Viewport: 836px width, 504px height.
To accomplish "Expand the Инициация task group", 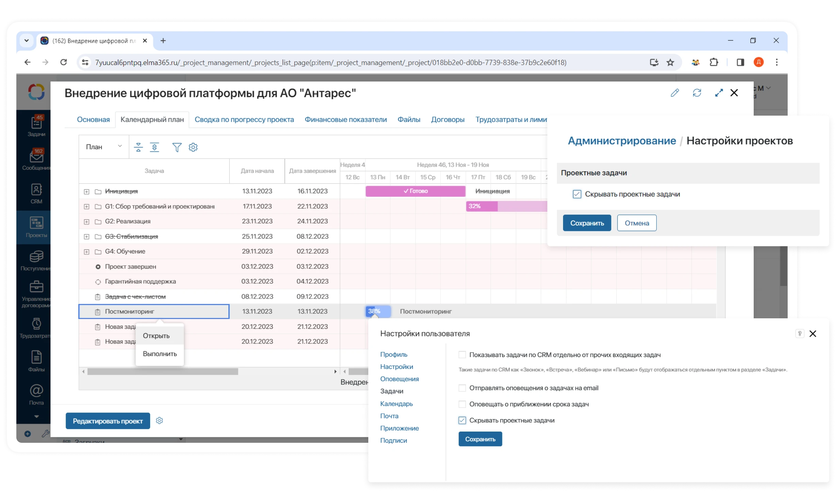I will [x=86, y=192].
